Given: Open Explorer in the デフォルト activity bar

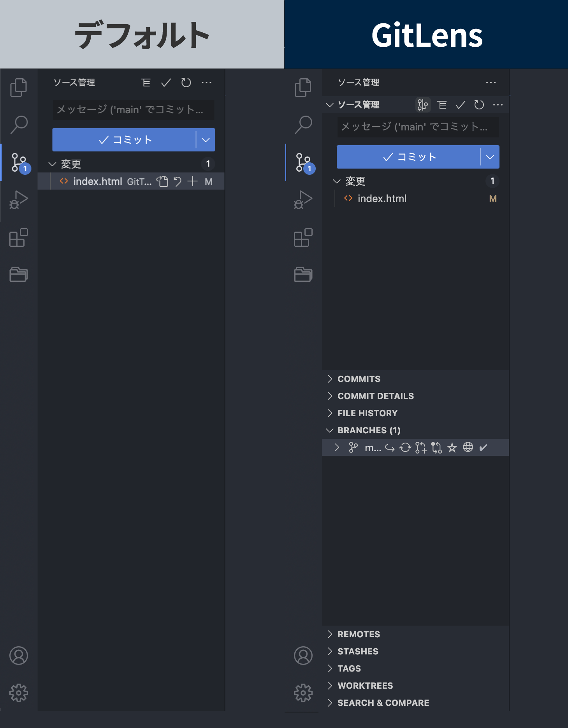Looking at the screenshot, I should coord(18,87).
